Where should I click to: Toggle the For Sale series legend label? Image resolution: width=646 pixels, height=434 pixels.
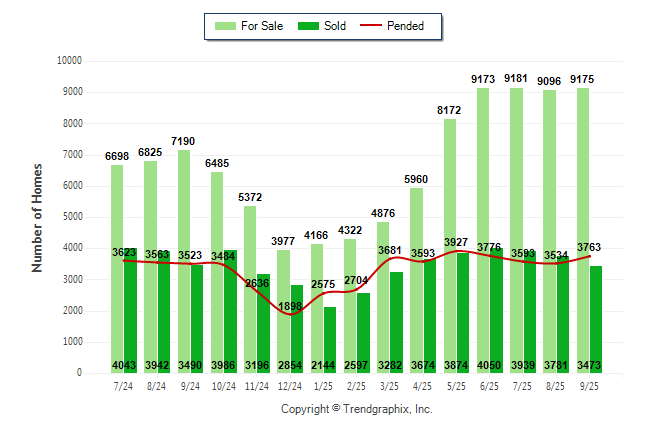point(262,26)
